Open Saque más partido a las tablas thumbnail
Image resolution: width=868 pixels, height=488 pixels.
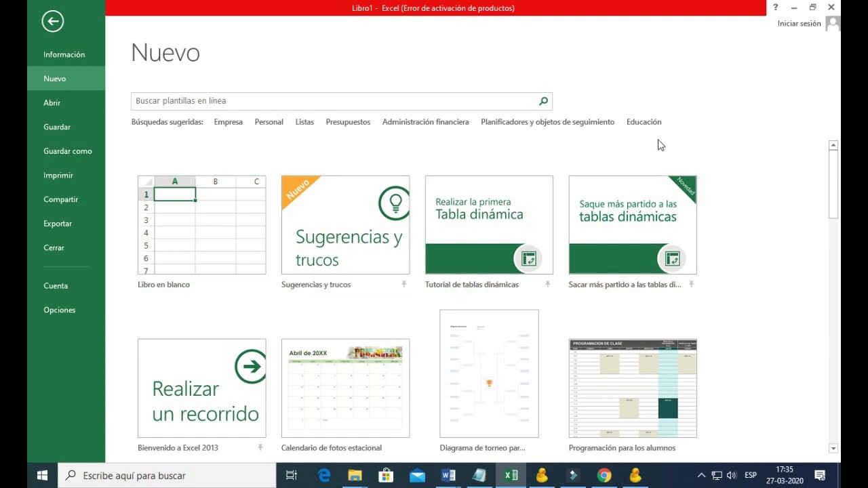tap(633, 225)
